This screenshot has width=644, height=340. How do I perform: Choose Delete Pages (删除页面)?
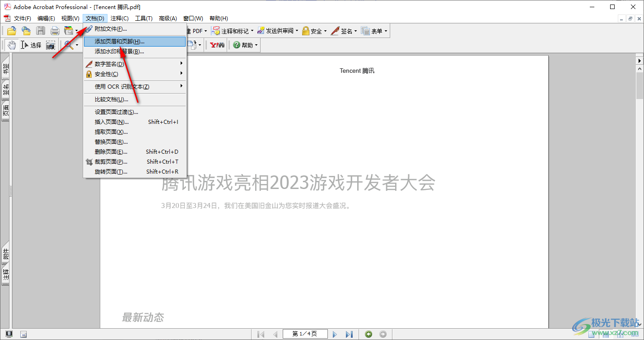coord(135,152)
